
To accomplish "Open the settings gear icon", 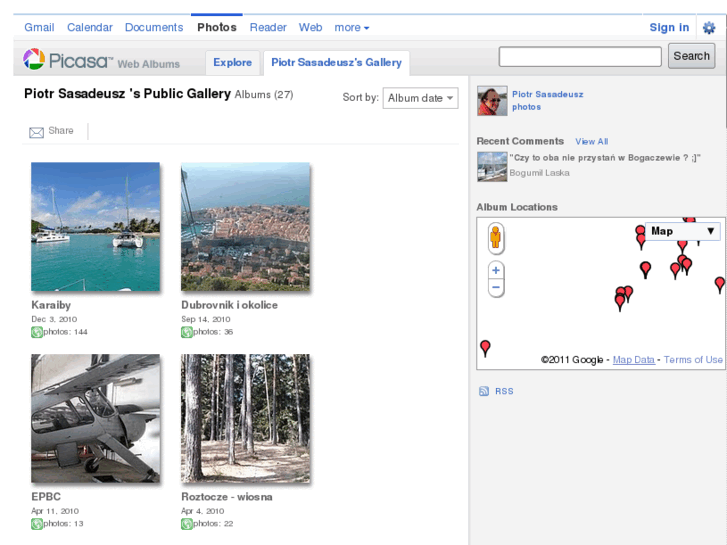I will [709, 28].
